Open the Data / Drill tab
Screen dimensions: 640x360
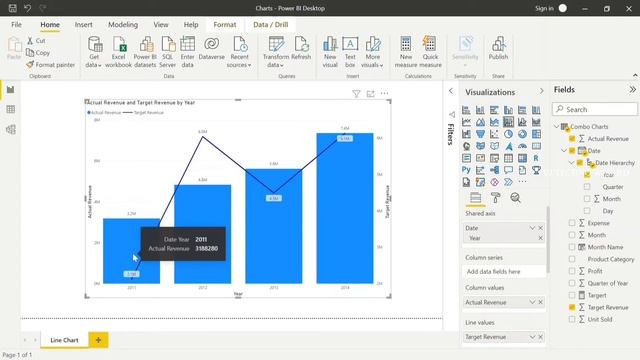click(x=271, y=24)
